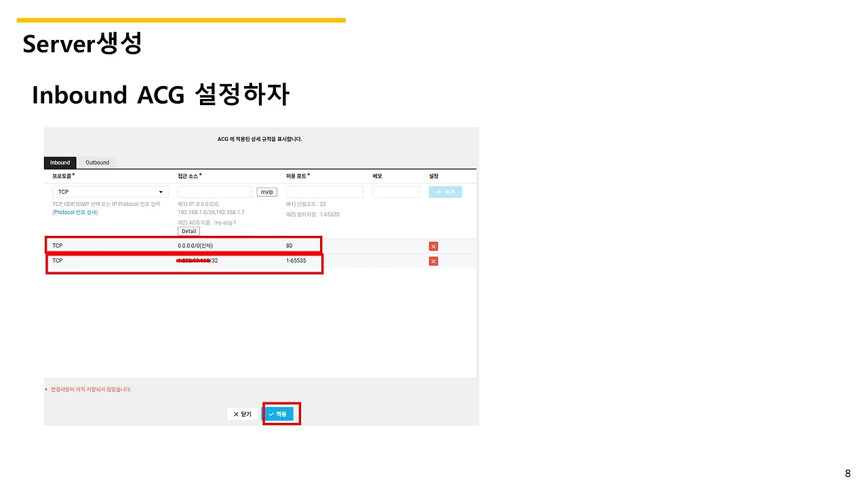The width and height of the screenshot is (868, 488).
Task: Click the 80 allowed port value in the rule
Action: coord(289,245)
